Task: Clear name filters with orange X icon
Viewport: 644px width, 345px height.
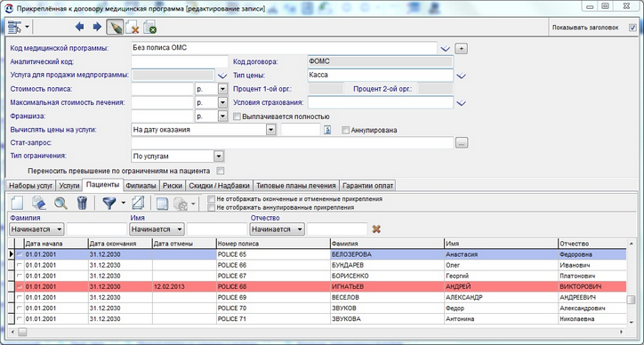Action: tap(376, 229)
